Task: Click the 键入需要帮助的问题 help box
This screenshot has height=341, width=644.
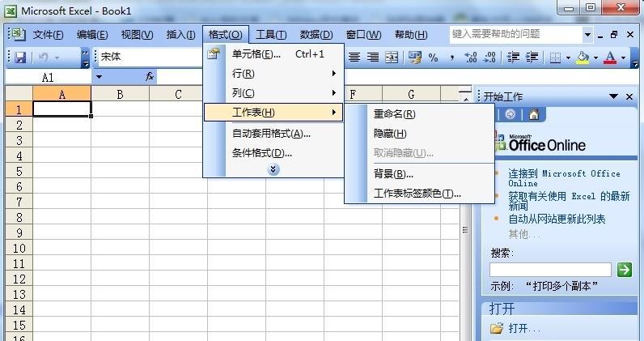Action: pyautogui.click(x=516, y=35)
